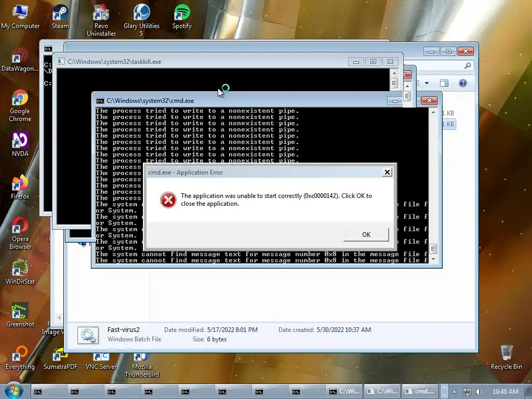Show hidden tray icons arrow
The width and height of the screenshot is (532, 399).
point(454,392)
